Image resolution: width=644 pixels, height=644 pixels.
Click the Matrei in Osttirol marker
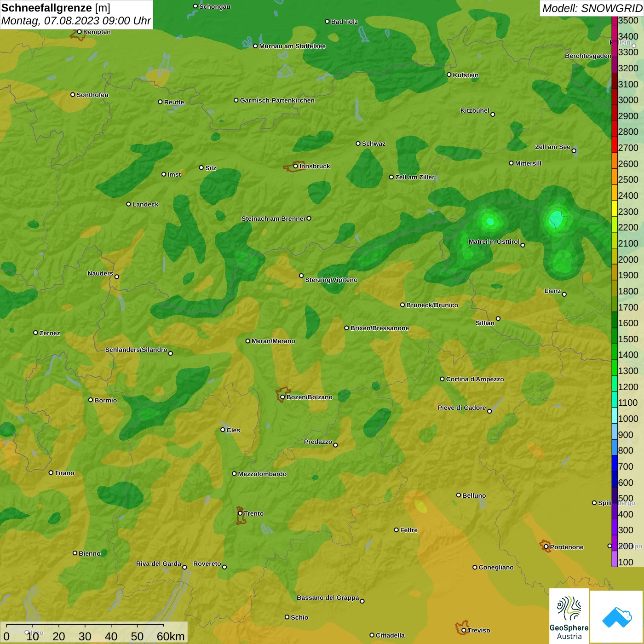523,245
